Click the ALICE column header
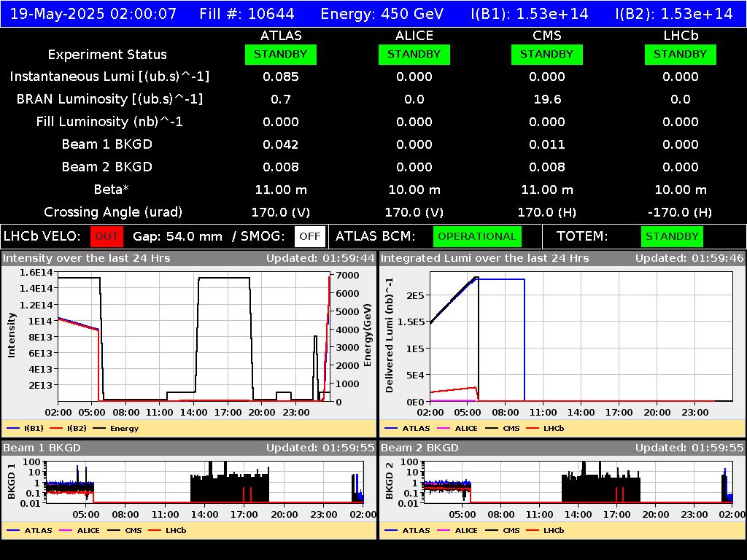Screen dimensions: 747x560 [414, 36]
